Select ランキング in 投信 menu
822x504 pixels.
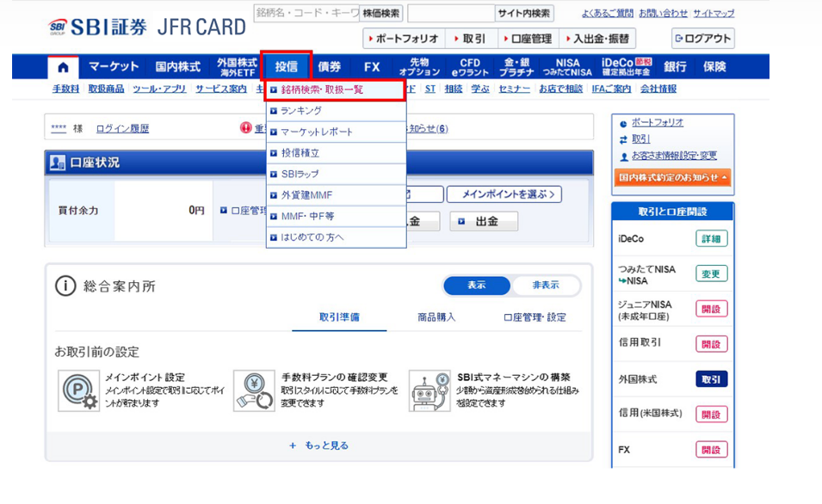(301, 111)
